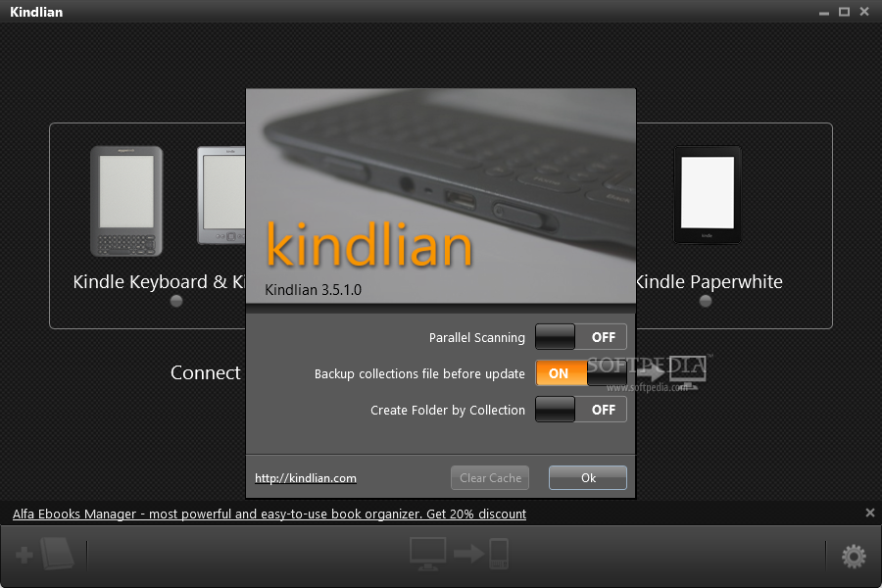Dismiss the Alfa Ebooks Manager ad banner
This screenshot has width=882, height=588.
(869, 513)
